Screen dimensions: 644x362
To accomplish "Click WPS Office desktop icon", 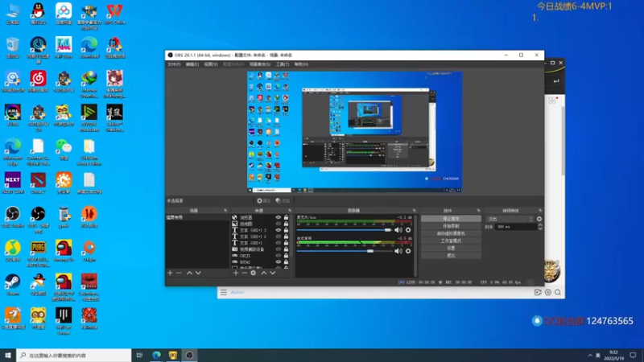I will 114,14.
